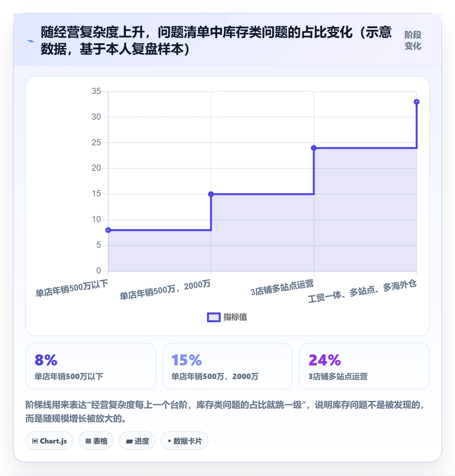455x476 pixels.
Task: Click the data point at value 24
Action: (314, 148)
